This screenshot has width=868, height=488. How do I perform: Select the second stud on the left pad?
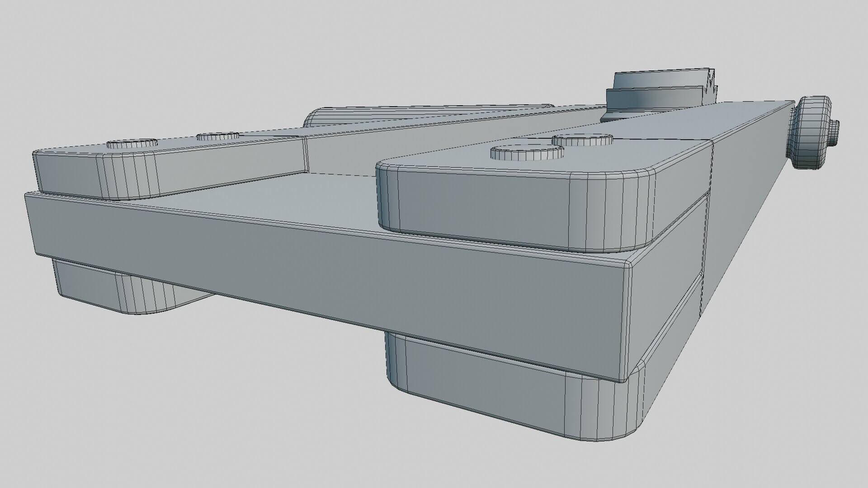tap(218, 136)
